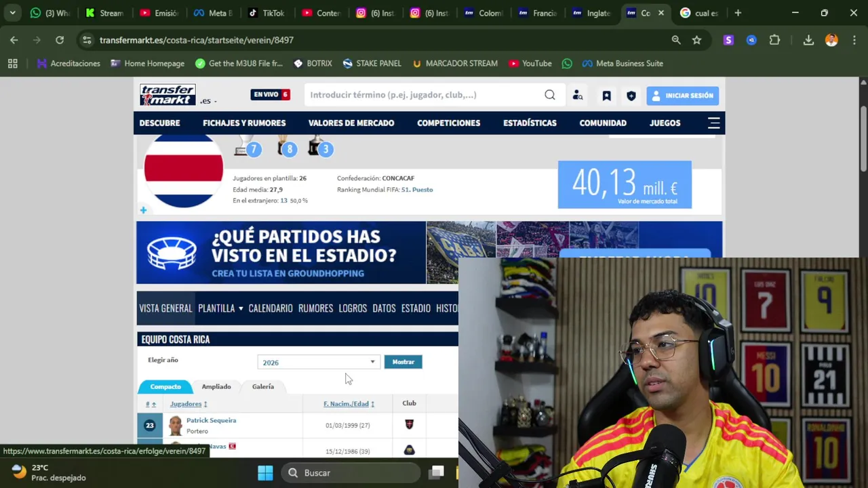Select the ESTADIO tab
868x488 pixels.
(416, 308)
